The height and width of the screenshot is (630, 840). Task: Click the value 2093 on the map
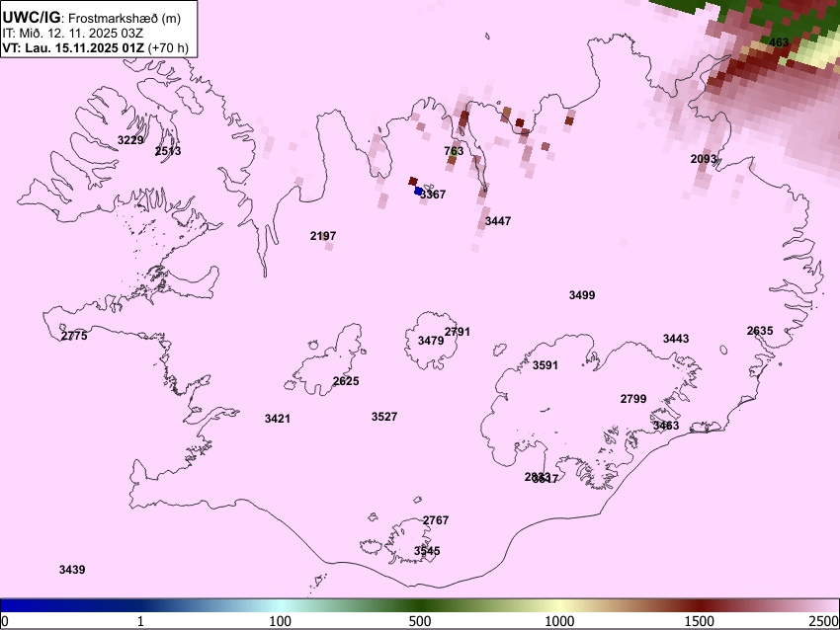(704, 159)
